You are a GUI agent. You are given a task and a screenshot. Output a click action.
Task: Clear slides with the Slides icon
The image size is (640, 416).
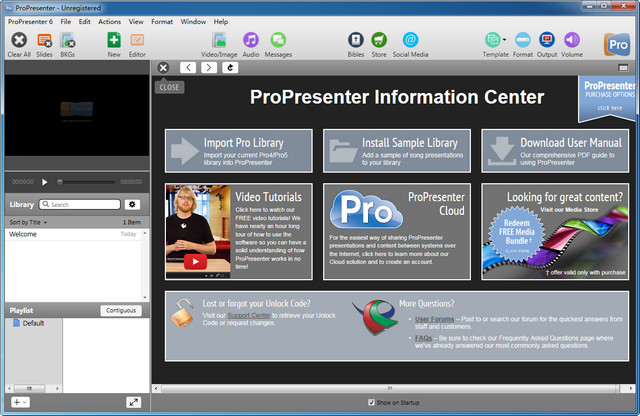point(44,40)
